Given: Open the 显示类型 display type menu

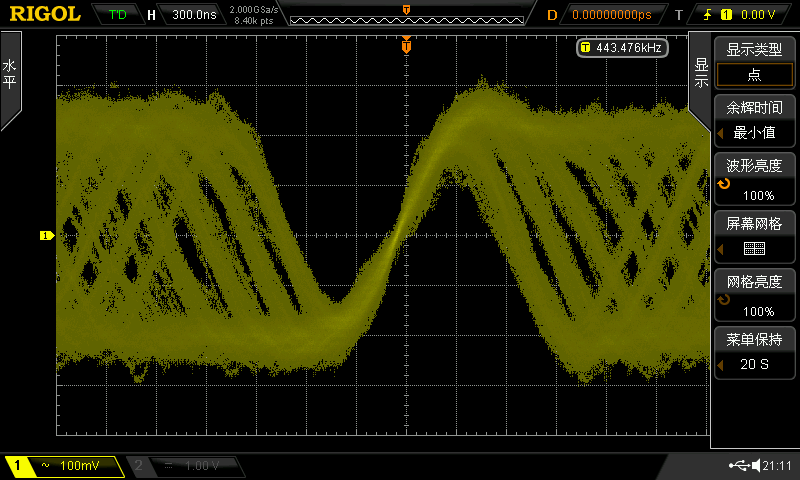Looking at the screenshot, I should [754, 49].
